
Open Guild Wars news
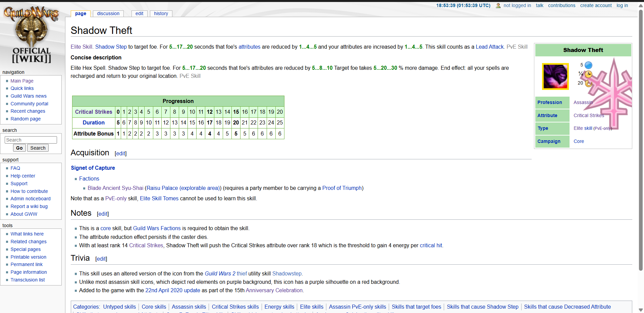coord(29,96)
